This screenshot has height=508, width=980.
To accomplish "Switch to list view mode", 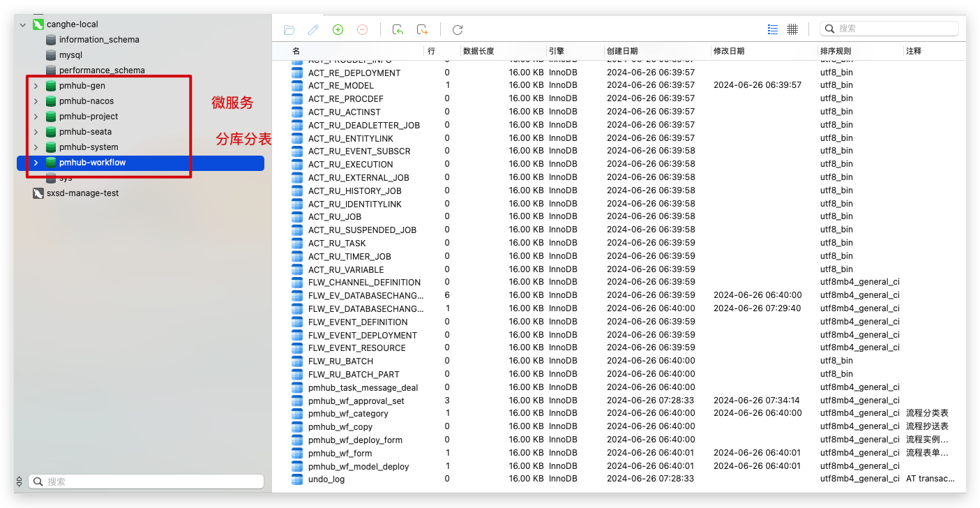I will [x=773, y=29].
